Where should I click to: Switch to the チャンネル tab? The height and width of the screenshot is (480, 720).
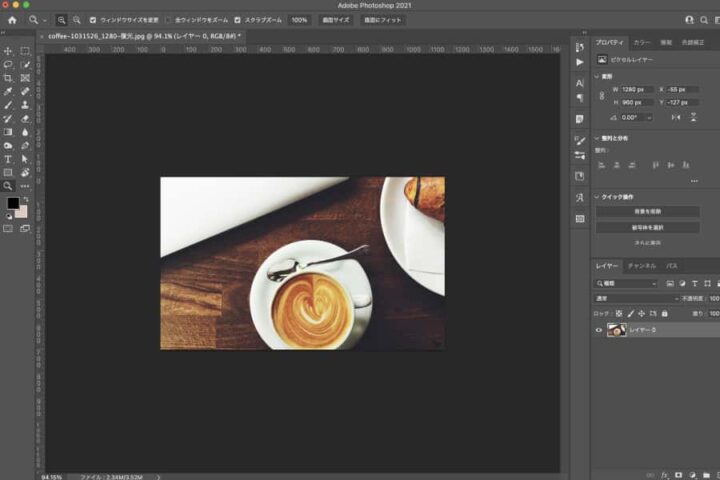641,266
